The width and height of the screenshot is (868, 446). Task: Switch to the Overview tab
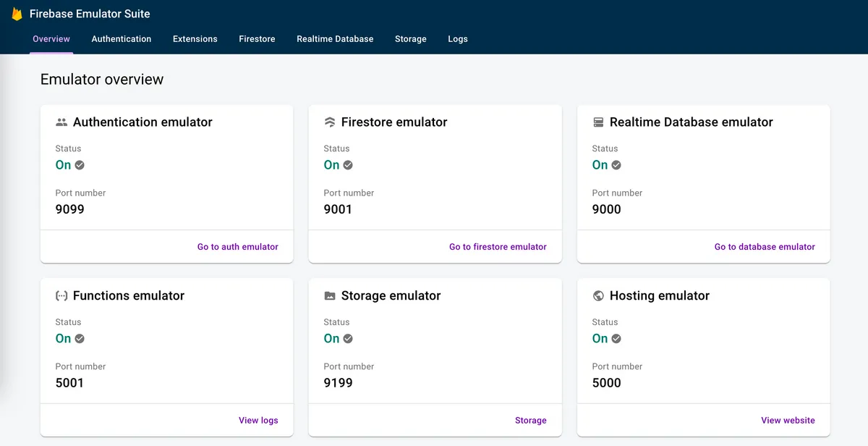click(51, 39)
